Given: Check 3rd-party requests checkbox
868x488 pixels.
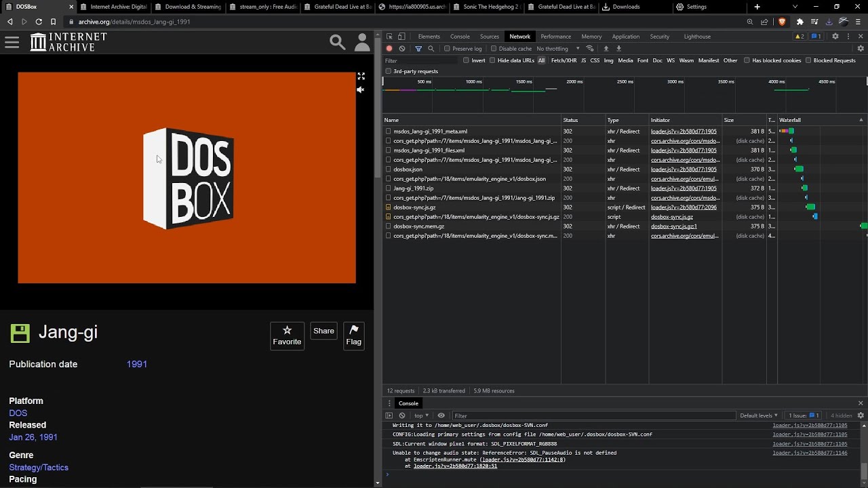Looking at the screenshot, I should [389, 71].
